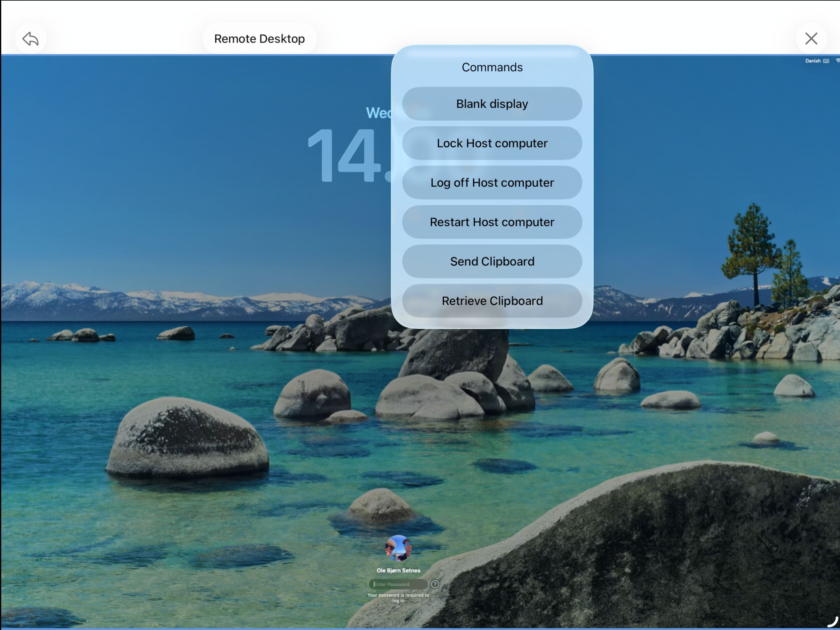Send Clipboard to host
Image resolution: width=840 pixels, height=630 pixels.
[492, 261]
